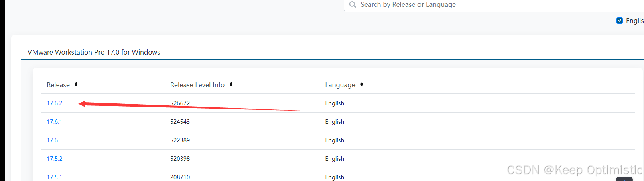Open release 17.6 link
This screenshot has height=181, width=644.
click(52, 140)
